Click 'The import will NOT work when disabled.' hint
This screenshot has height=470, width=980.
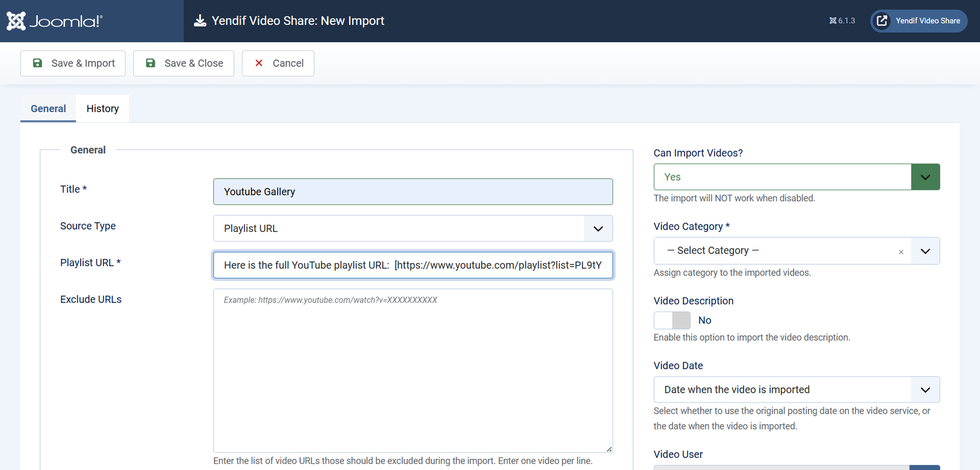pos(734,198)
